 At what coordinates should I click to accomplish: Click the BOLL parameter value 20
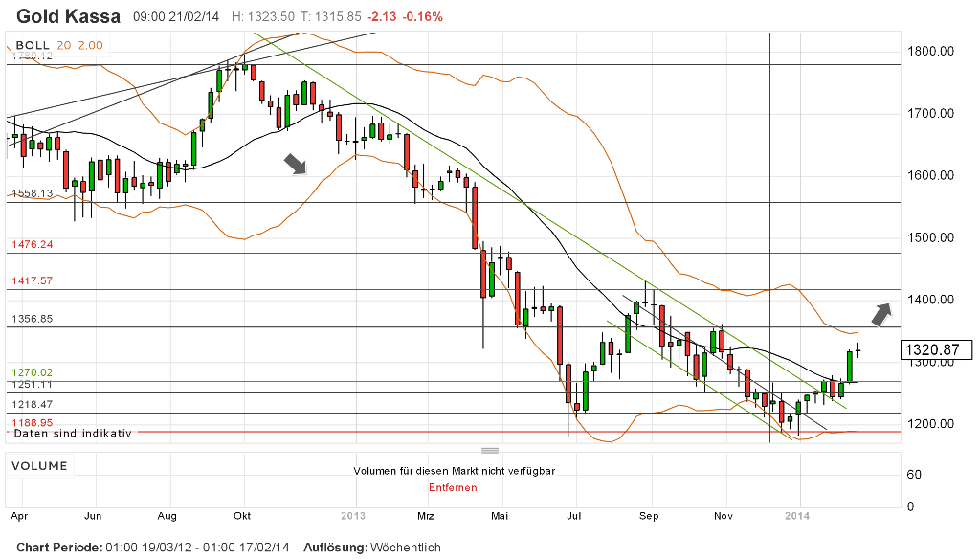[x=62, y=44]
